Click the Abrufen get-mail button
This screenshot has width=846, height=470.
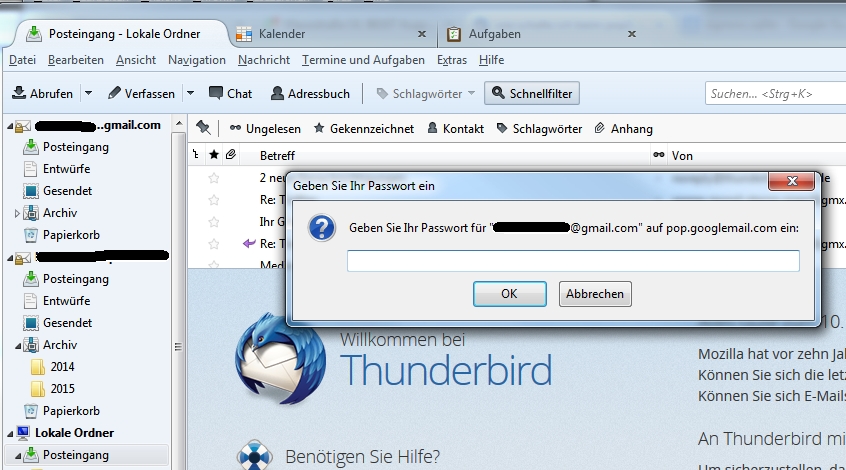point(43,93)
